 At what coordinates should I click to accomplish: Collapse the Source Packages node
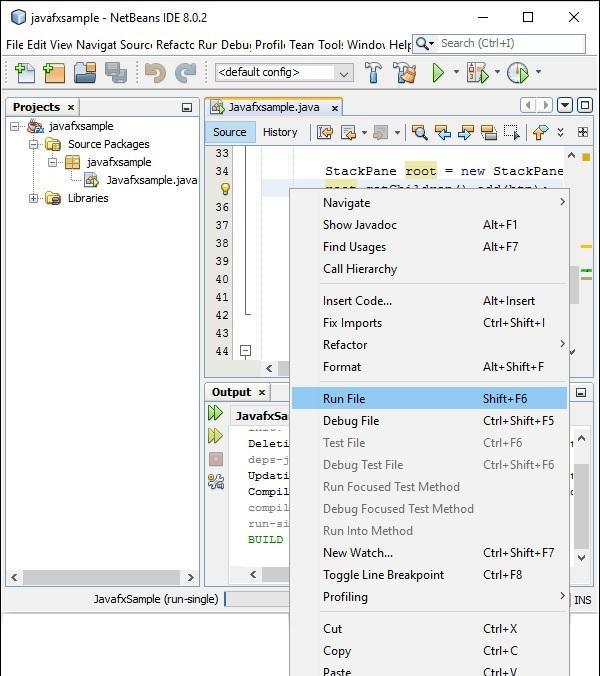pyautogui.click(x=34, y=144)
